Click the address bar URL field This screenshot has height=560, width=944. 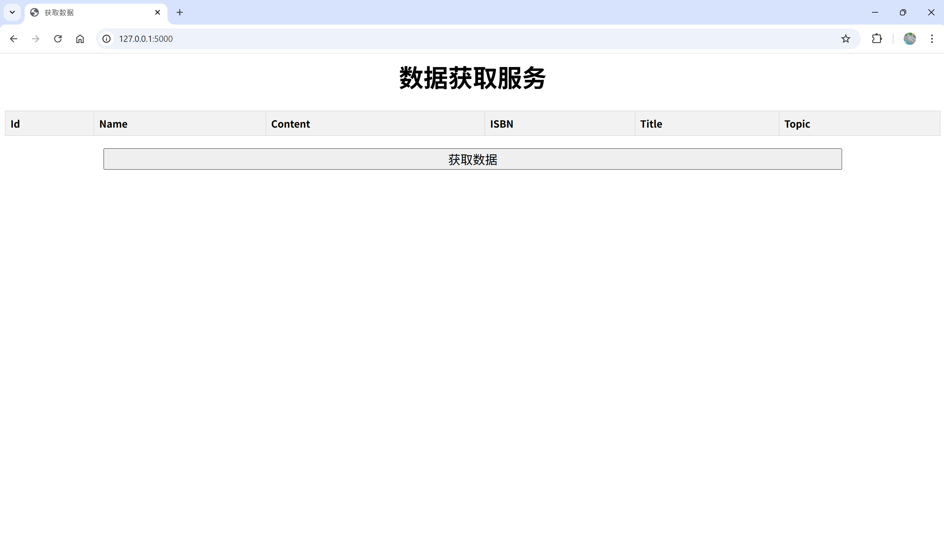pos(453,39)
